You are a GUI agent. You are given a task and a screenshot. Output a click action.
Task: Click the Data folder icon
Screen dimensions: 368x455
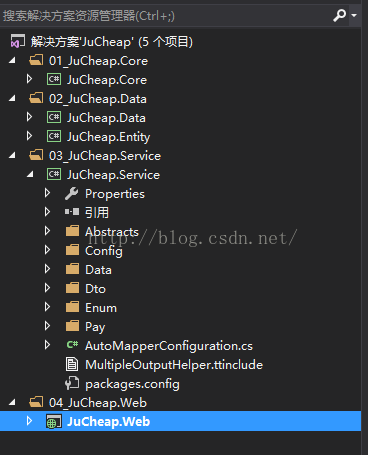point(72,269)
